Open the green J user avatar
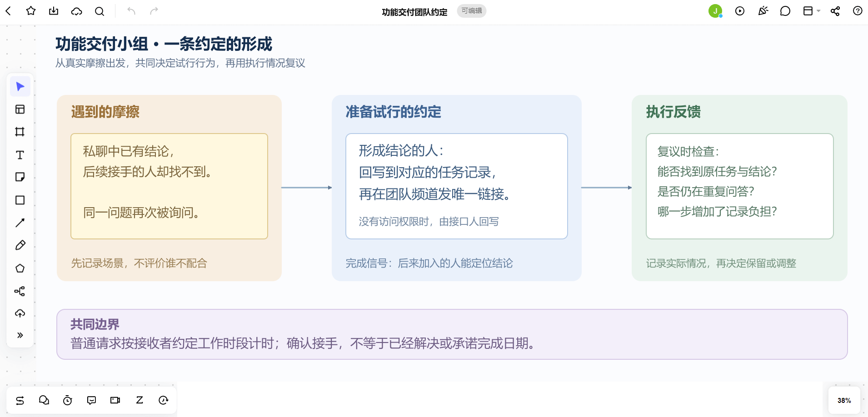Screen dimensions: 868x417 pyautogui.click(x=715, y=11)
